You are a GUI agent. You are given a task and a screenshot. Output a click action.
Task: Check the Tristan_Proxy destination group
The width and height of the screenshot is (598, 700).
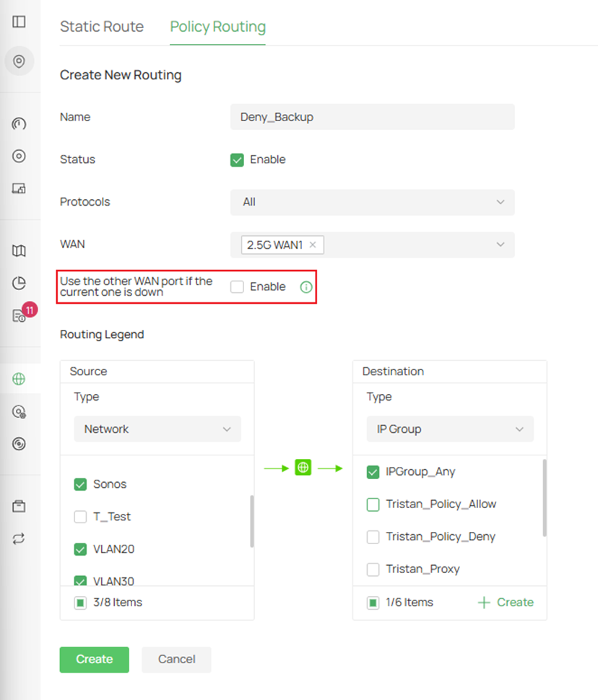click(373, 569)
